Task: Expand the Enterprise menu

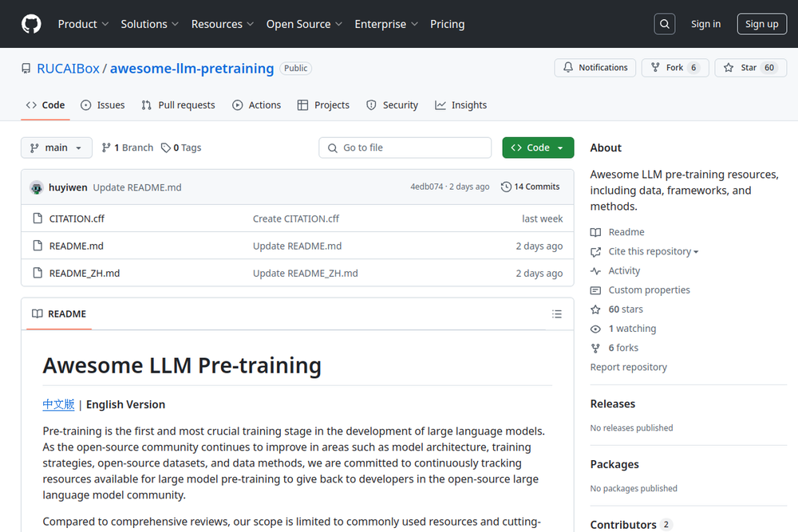Action: point(386,24)
